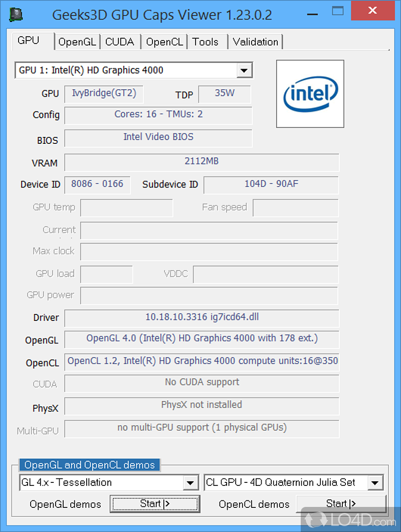Click the empty Max clock field

pos(209,251)
